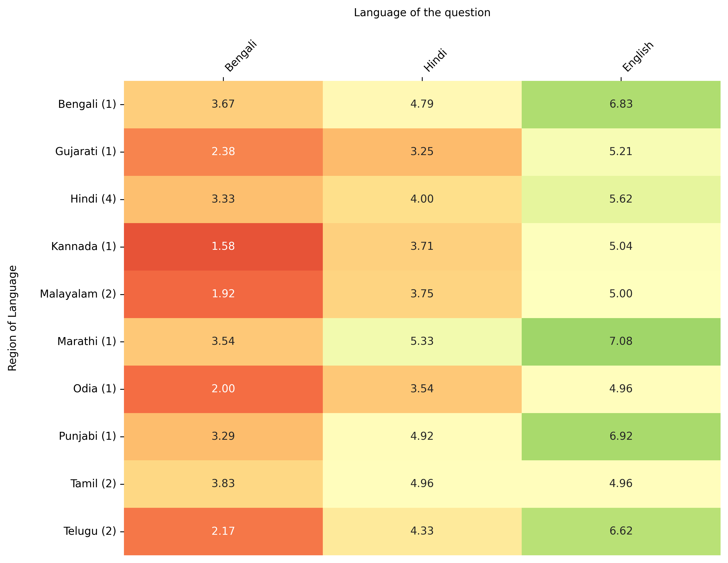Click the Odia row cell showing 2.00

223,389
